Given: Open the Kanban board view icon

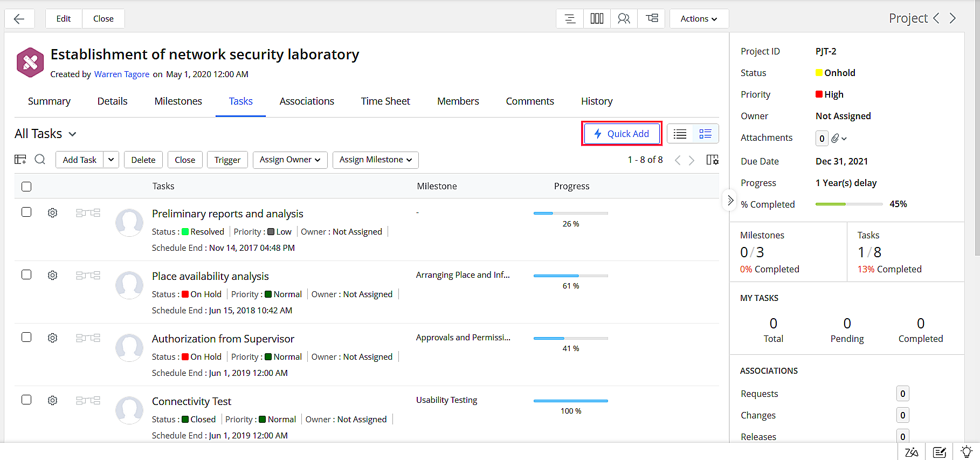Looking at the screenshot, I should coord(597,19).
